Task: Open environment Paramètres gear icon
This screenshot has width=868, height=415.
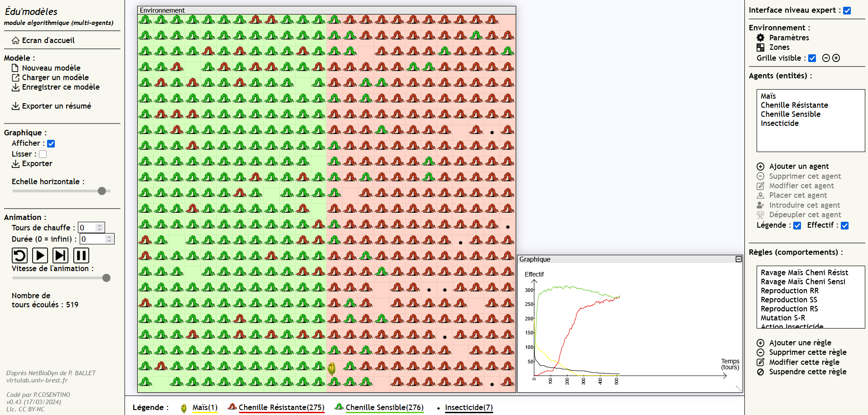Action: (761, 38)
